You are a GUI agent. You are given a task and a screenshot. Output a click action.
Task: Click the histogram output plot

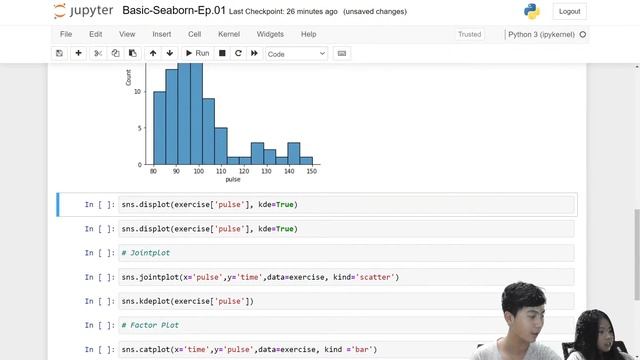pos(222,122)
